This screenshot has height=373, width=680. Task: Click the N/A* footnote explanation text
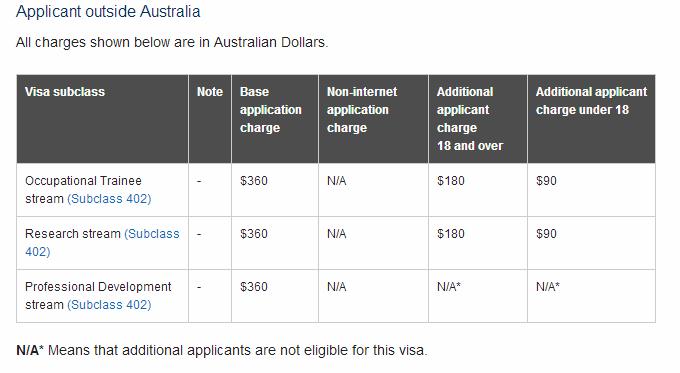tap(222, 350)
